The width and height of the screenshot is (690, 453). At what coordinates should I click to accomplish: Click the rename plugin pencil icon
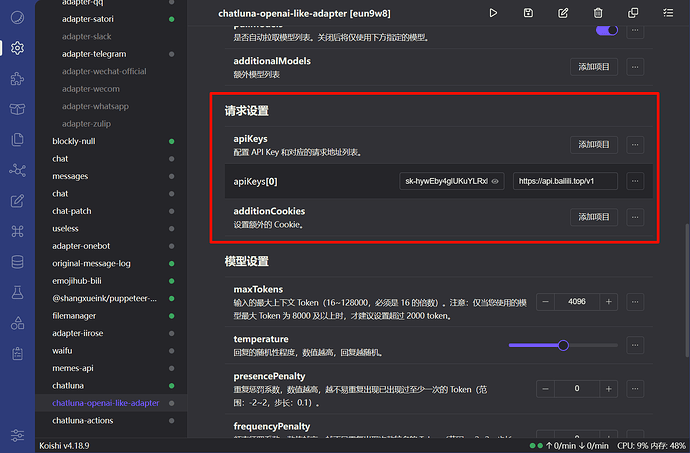click(563, 13)
